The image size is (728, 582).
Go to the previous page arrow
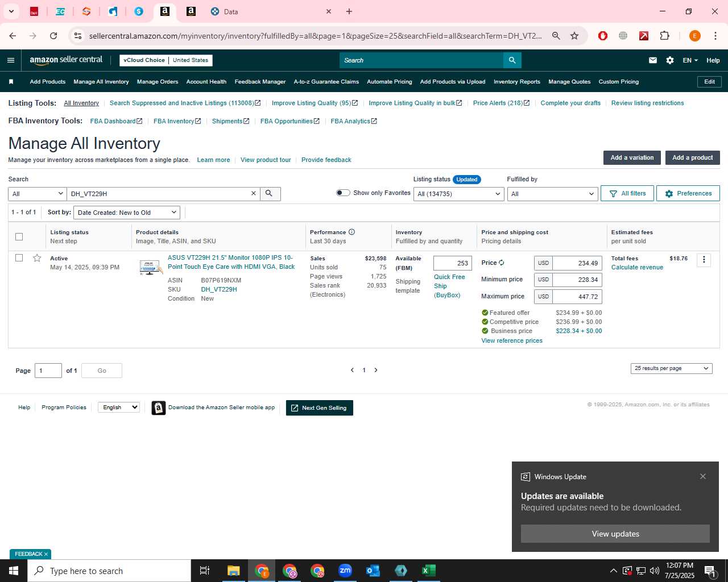coord(352,370)
